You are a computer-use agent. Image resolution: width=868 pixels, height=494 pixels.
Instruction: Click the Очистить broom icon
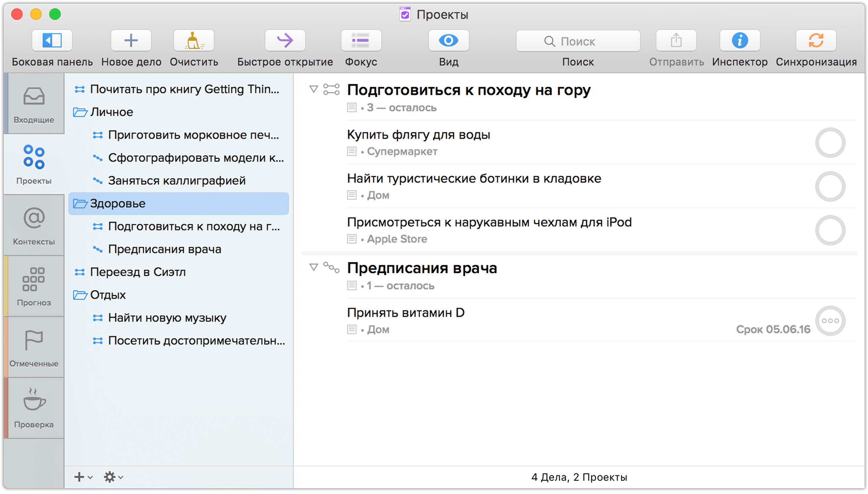pyautogui.click(x=194, y=41)
